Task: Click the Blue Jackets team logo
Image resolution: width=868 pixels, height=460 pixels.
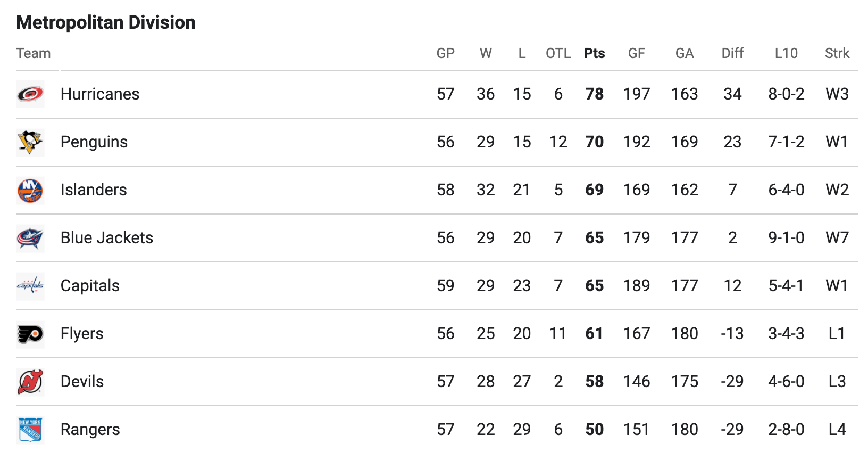Action: coord(30,238)
